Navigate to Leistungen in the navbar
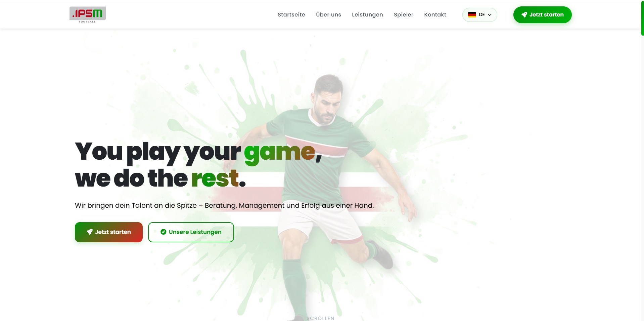Image resolution: width=644 pixels, height=321 pixels. tap(367, 15)
